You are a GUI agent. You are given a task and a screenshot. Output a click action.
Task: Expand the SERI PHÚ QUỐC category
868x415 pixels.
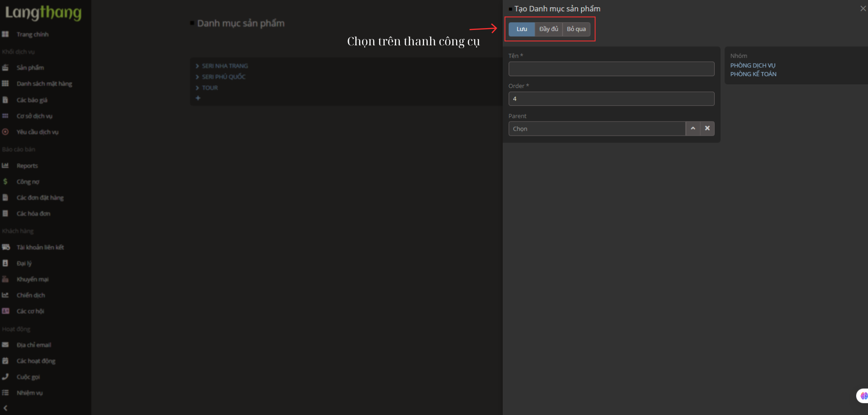click(197, 77)
